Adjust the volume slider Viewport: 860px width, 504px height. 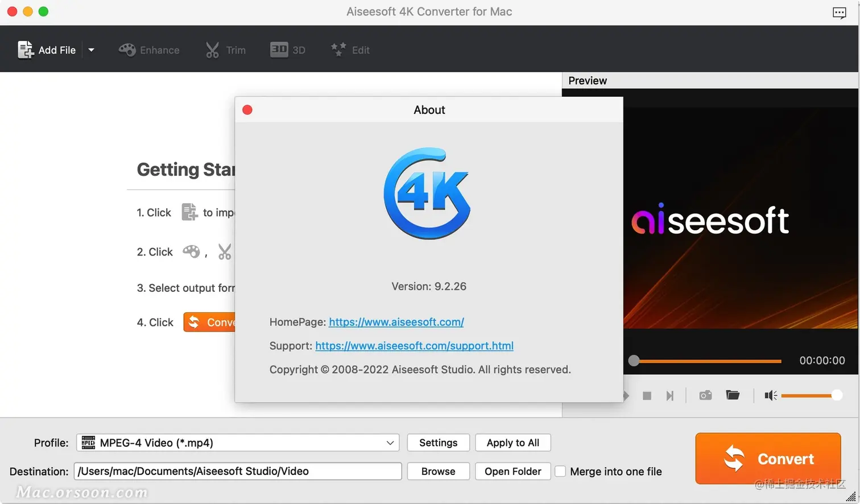(811, 395)
